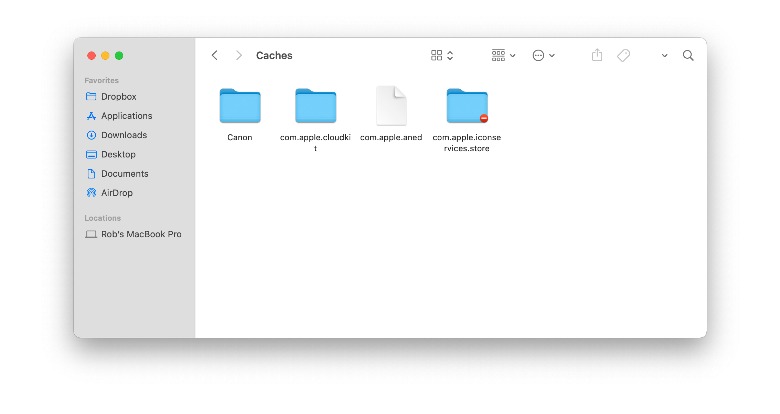Click the Locations section header
The image size is (780, 414).
click(x=102, y=218)
